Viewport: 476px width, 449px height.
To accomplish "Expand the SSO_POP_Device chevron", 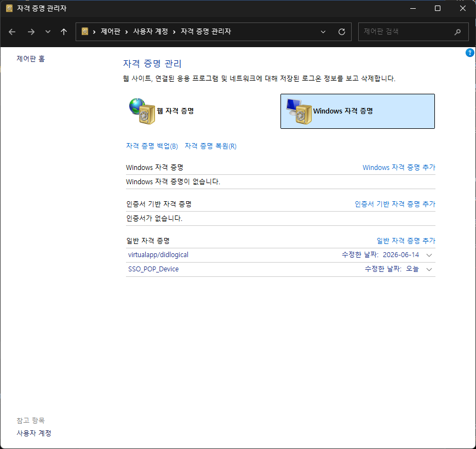I will (429, 270).
